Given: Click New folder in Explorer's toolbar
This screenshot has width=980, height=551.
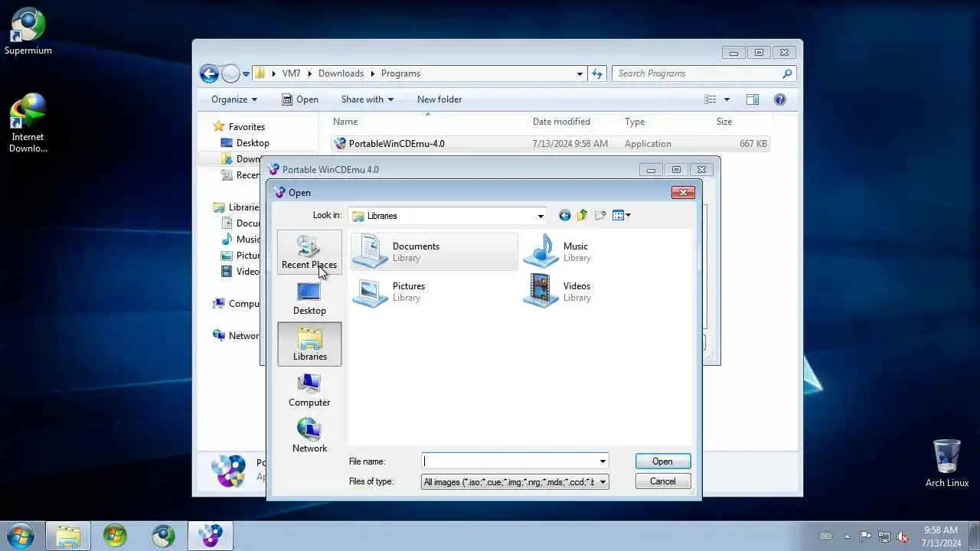Looking at the screenshot, I should (x=439, y=99).
